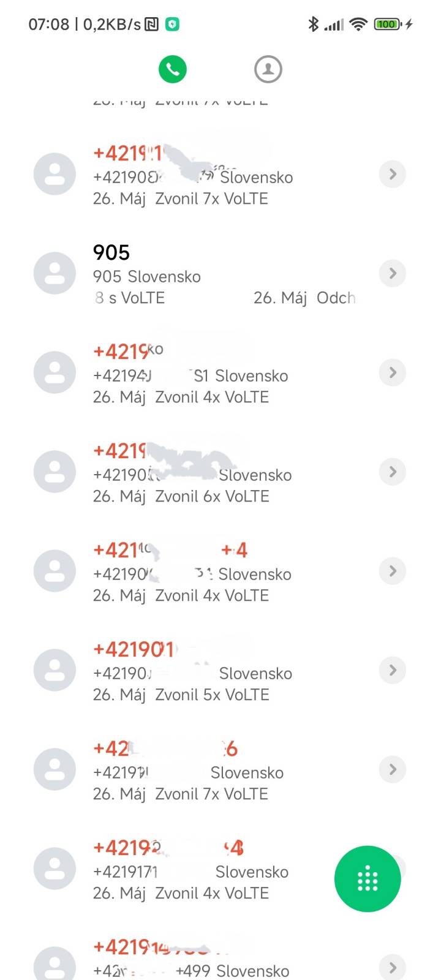441x980 pixels.
Task: Tap avatar of the Zvonil 6x caller
Action: click(55, 472)
